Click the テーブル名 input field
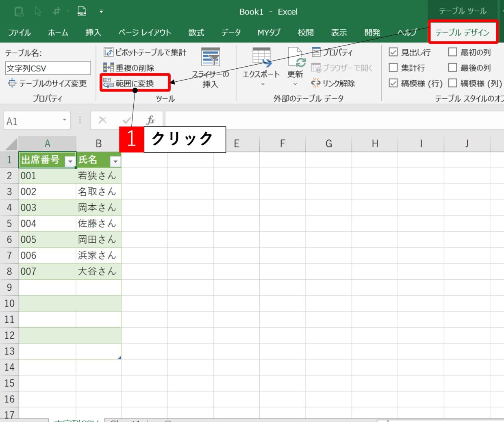The height and width of the screenshot is (422, 504). tap(48, 68)
